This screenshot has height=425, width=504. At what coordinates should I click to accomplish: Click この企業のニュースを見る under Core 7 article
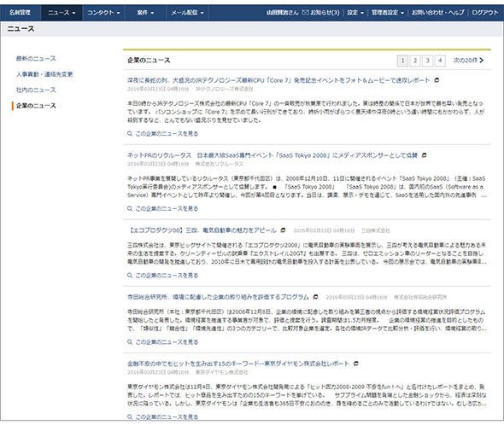point(163,134)
